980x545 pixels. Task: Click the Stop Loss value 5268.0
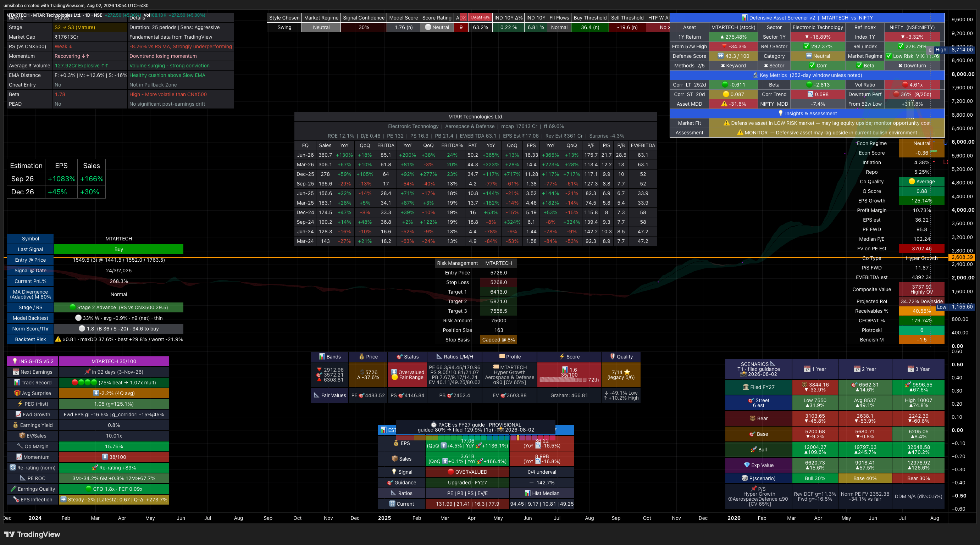pyautogui.click(x=498, y=282)
